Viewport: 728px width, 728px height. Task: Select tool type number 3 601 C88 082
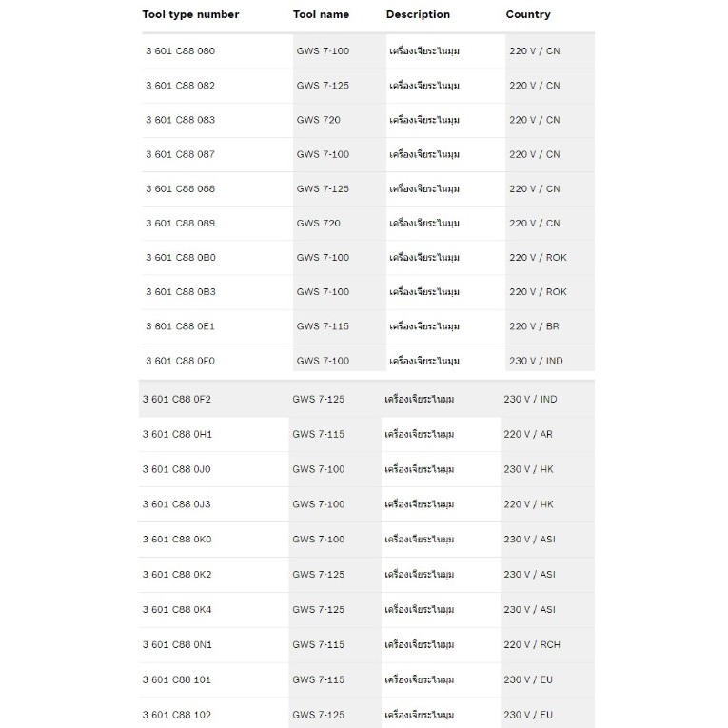[180, 86]
